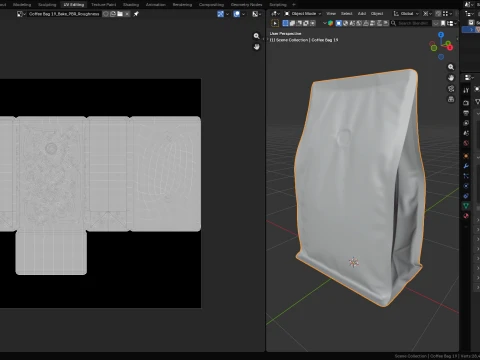
Task: Choose the subtract-selection mode icon
Action: click(299, 23)
